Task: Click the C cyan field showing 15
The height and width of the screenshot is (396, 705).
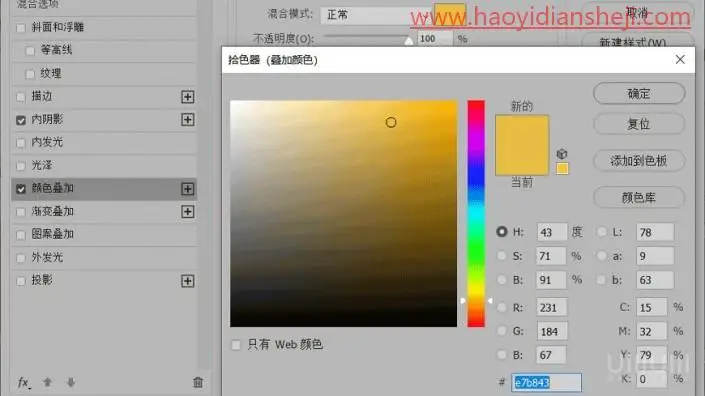Action: point(651,307)
